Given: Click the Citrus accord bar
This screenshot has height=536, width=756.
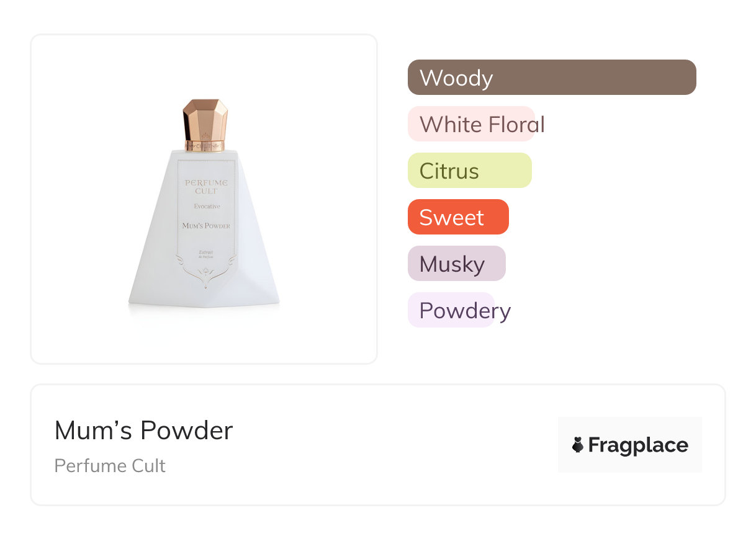Looking at the screenshot, I should click(469, 171).
